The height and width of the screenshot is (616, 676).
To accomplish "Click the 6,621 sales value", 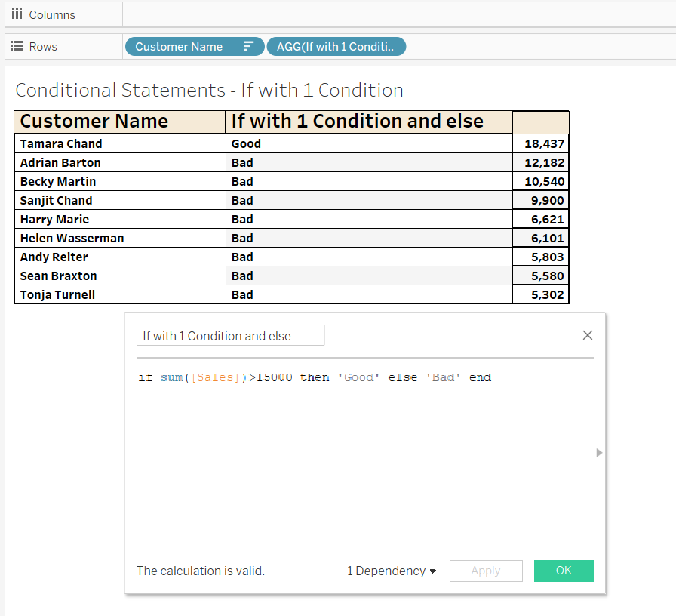I will click(548, 220).
